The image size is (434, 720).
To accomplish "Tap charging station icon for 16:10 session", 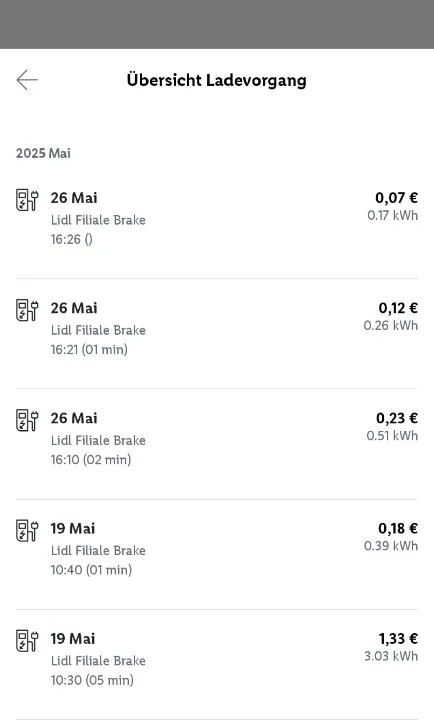I will pos(27,420).
